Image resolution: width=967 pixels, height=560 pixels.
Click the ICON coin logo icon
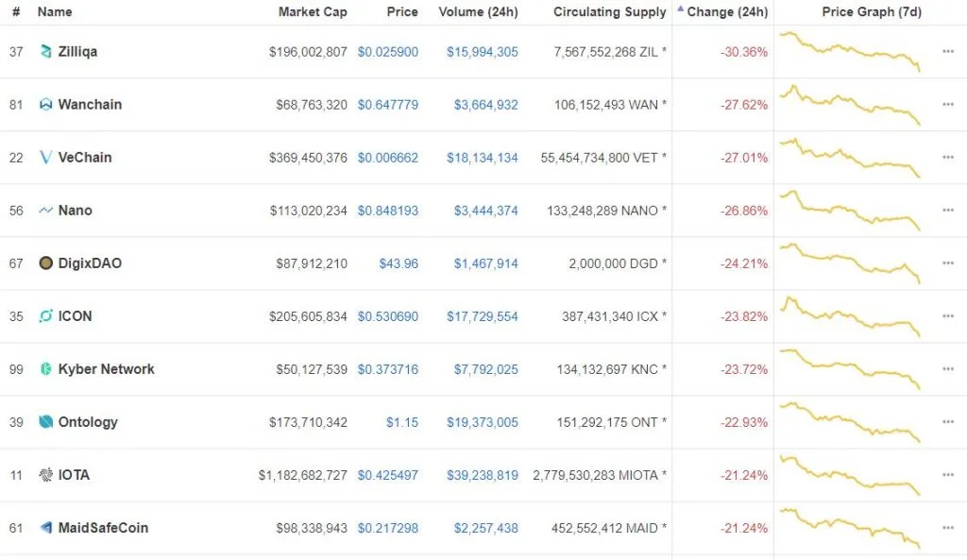point(45,316)
